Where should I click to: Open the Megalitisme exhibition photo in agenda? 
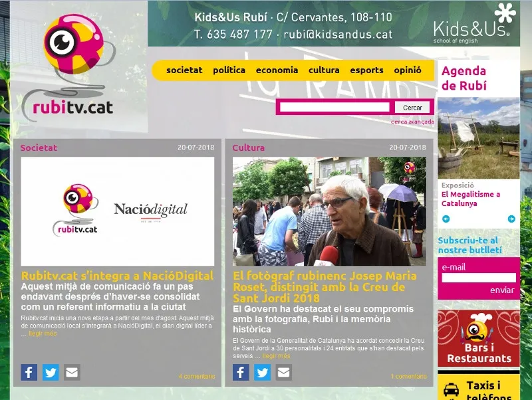[x=478, y=138]
